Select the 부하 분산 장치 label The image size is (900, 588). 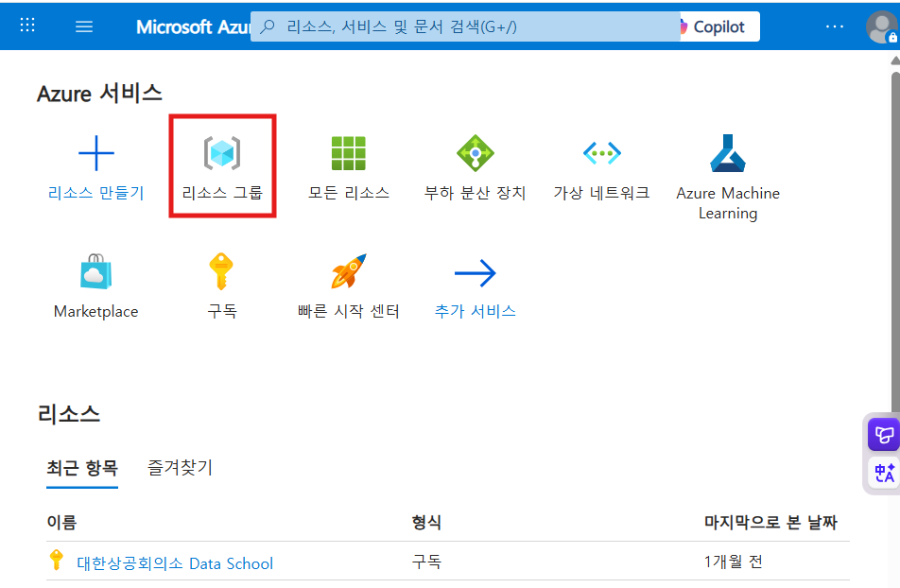(x=476, y=193)
